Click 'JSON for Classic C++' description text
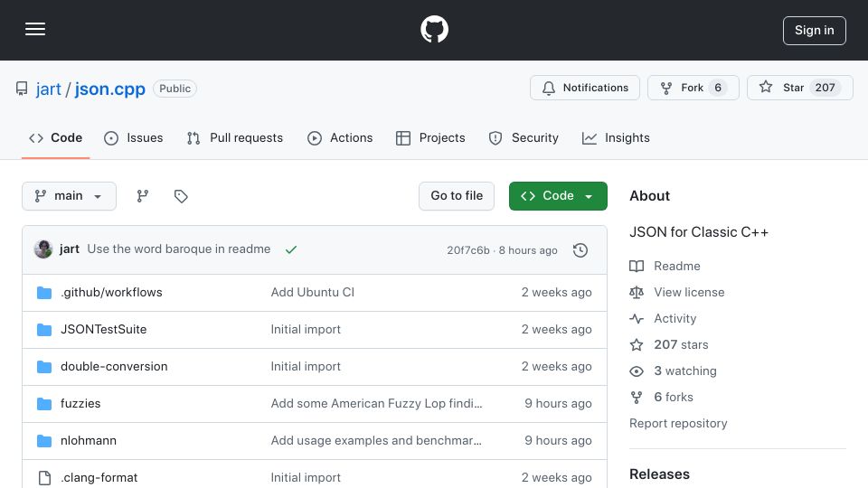 pyautogui.click(x=699, y=232)
